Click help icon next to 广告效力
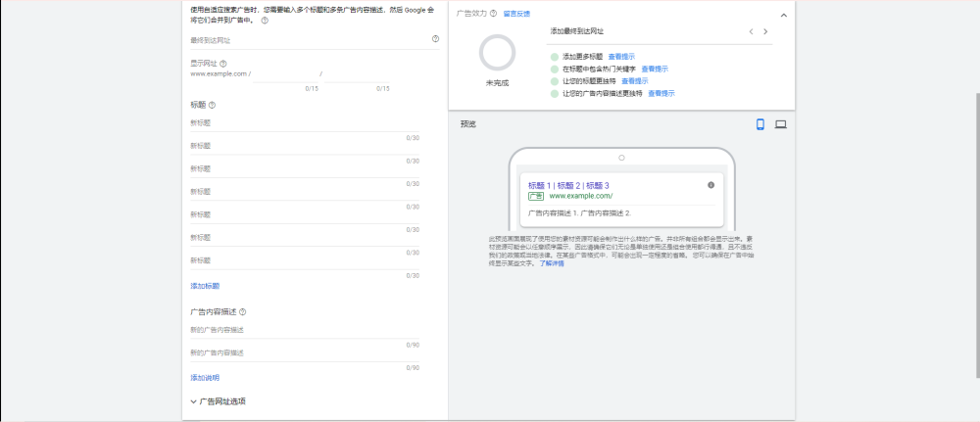This screenshot has width=980, height=422. point(493,14)
